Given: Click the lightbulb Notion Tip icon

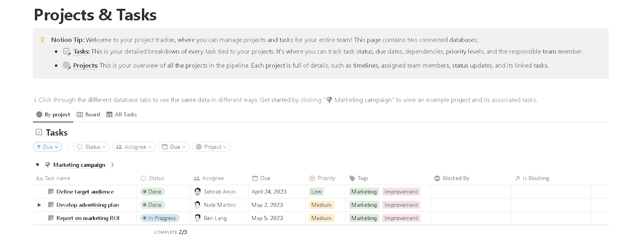Looking at the screenshot, I should [x=42, y=39].
